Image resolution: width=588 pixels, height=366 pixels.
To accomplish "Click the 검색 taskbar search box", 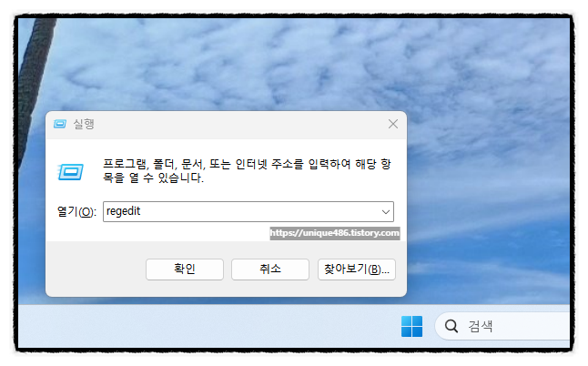I will [502, 326].
